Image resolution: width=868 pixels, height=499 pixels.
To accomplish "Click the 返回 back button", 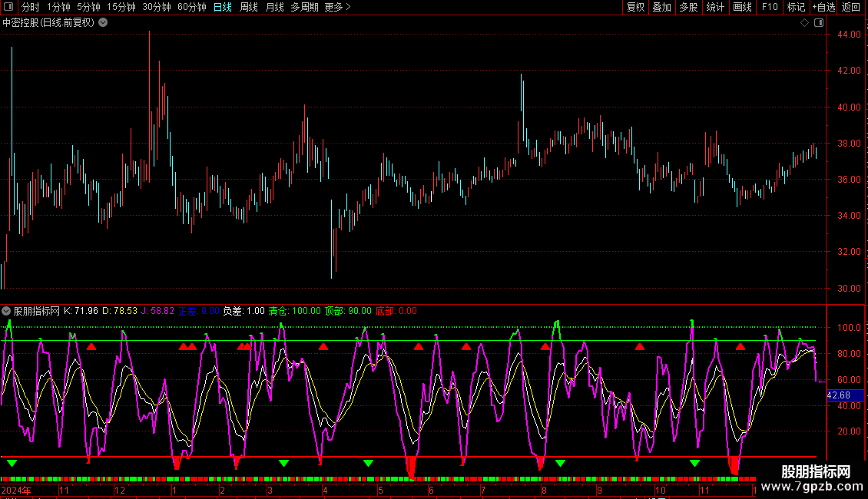I will [x=851, y=7].
